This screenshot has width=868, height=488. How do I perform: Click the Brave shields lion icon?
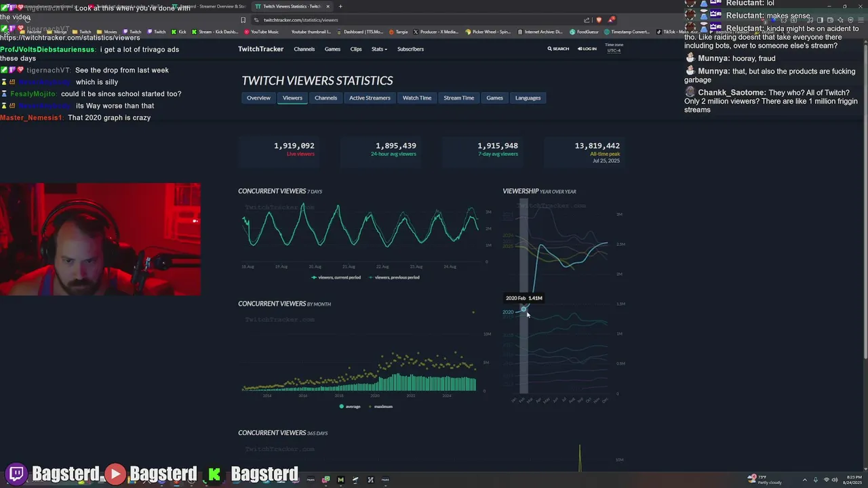click(598, 20)
